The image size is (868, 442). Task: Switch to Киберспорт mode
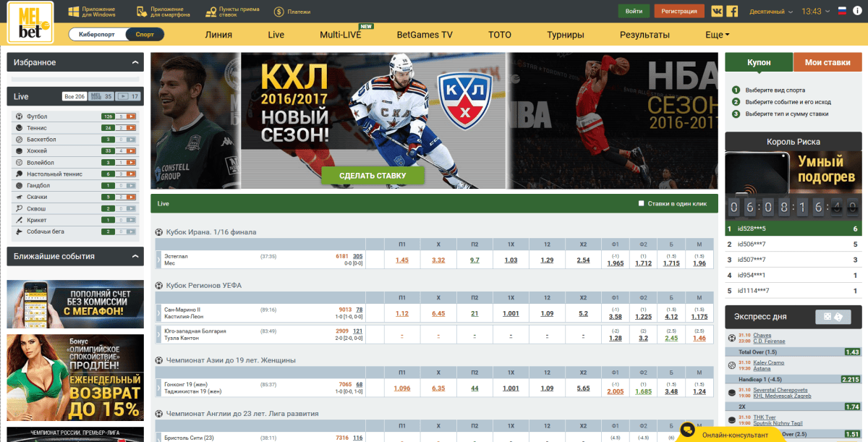(97, 34)
